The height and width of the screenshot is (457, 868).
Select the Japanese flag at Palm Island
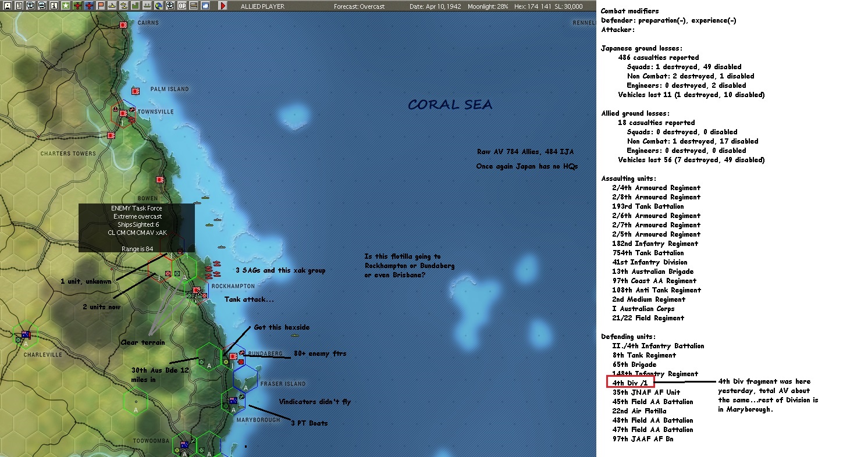click(136, 91)
